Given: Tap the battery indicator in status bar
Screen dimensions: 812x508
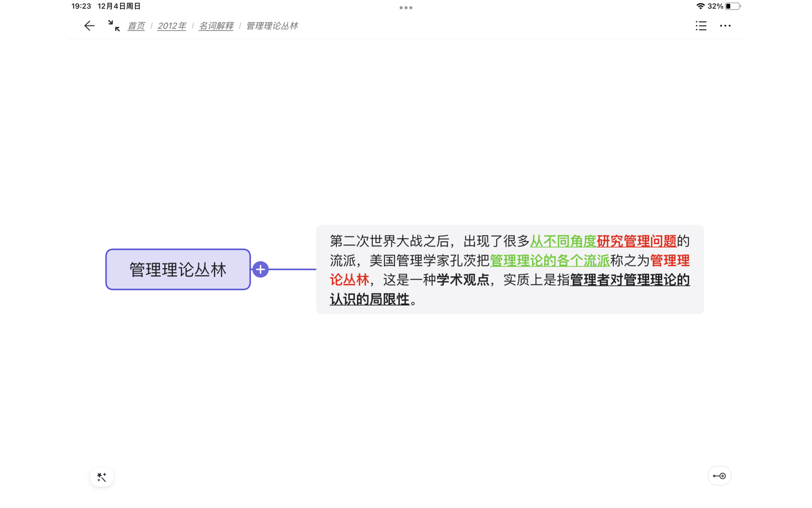Looking at the screenshot, I should point(733,6).
